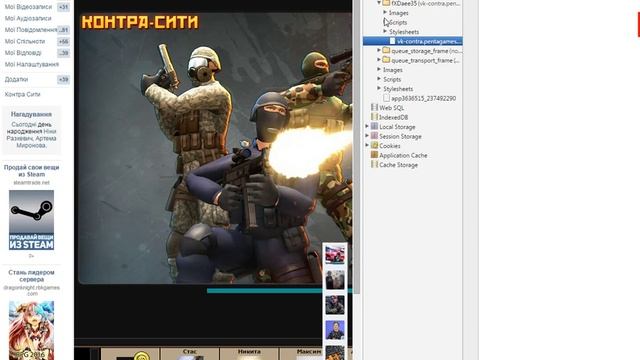Click the queue_transport_frame folder icon
Screen dimensions: 640x360
(x=386, y=60)
